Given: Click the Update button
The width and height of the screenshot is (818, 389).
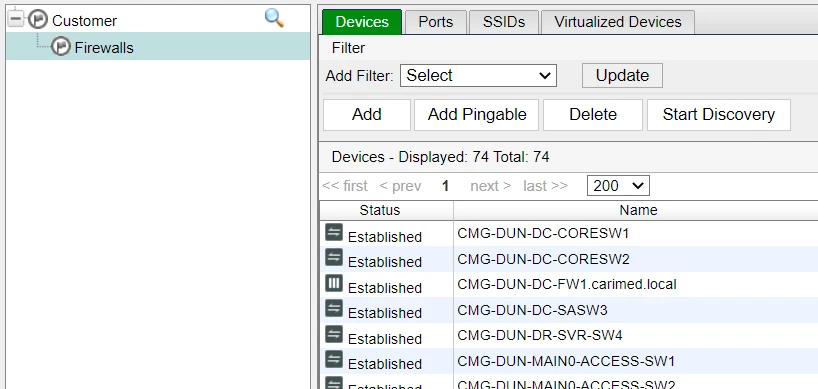Looking at the screenshot, I should [x=622, y=76].
